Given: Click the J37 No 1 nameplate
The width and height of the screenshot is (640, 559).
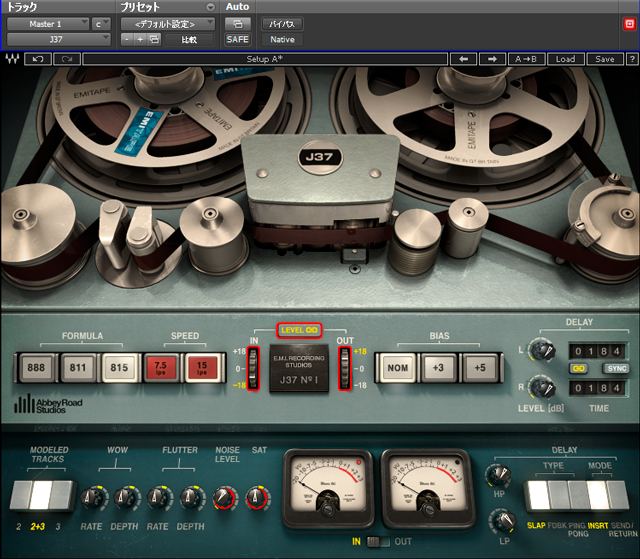Looking at the screenshot, I should (x=299, y=368).
